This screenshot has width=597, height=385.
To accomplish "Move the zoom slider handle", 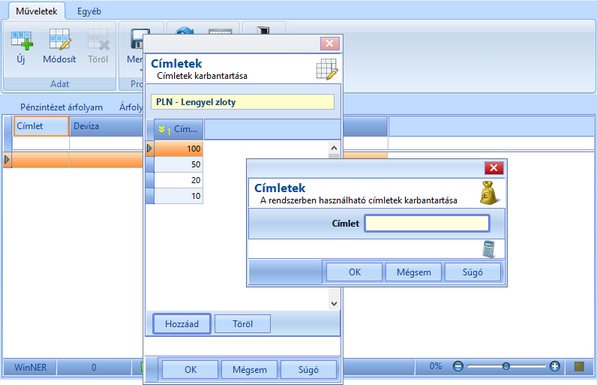I will 506,366.
